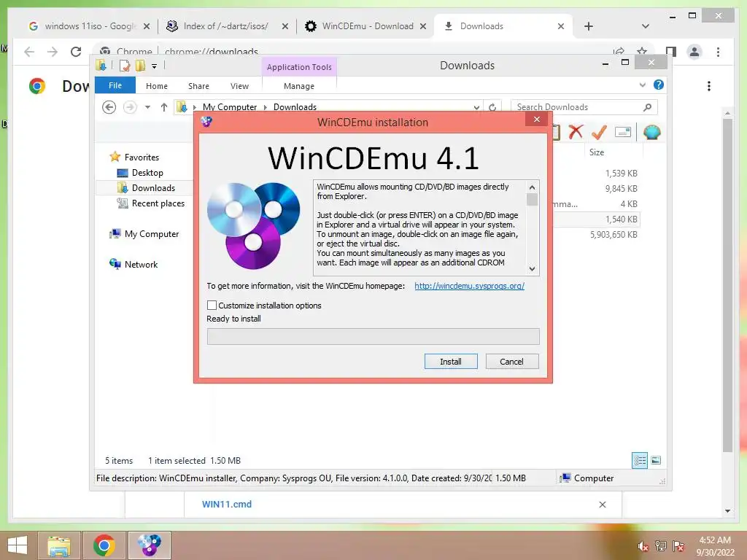This screenshot has height=560, width=747.
Task: Open the Home ribbon tab
Action: (x=157, y=86)
